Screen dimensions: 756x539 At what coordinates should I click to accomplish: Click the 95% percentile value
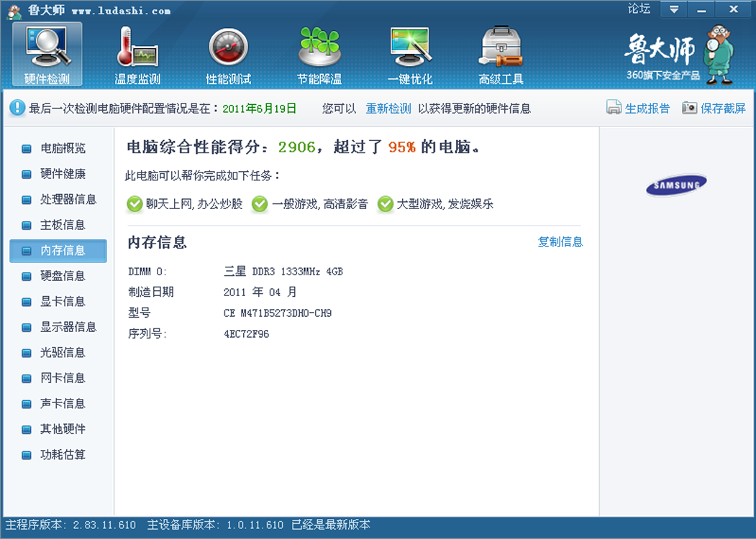tap(402, 147)
